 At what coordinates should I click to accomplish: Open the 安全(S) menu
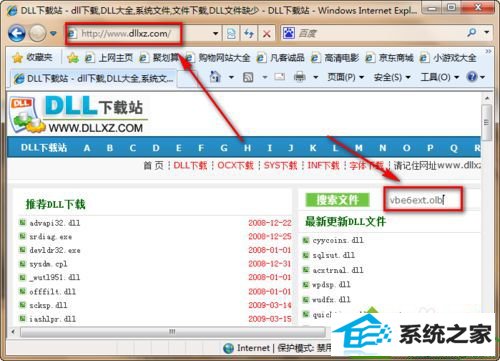click(392, 77)
